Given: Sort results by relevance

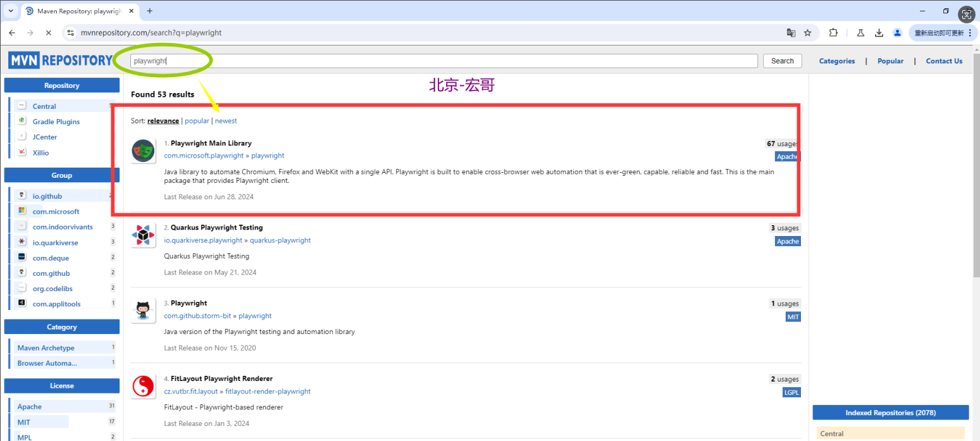Looking at the screenshot, I should pyautogui.click(x=163, y=121).
